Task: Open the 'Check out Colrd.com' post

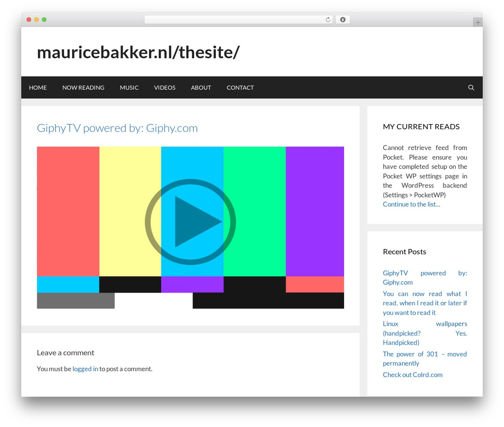Action: 413,375
